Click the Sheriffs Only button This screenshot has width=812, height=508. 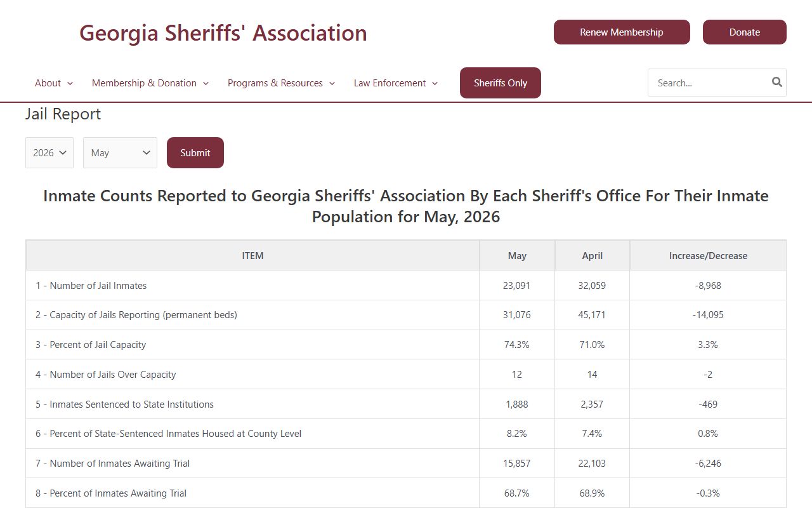(x=501, y=83)
